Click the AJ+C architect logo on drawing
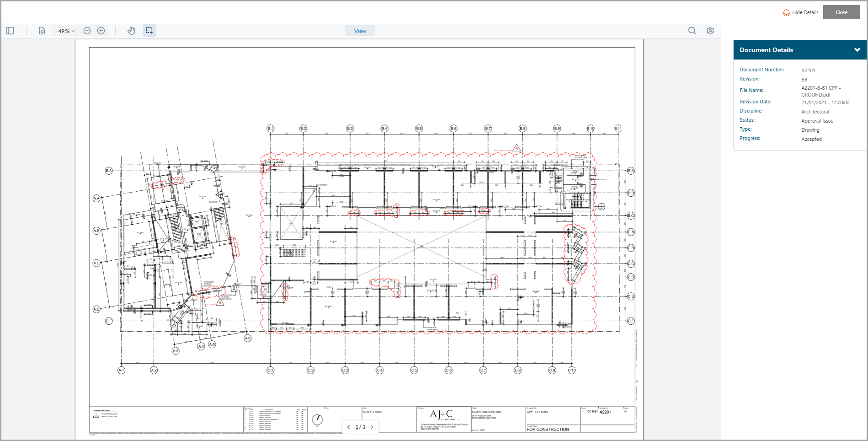Viewport: 868px width, 441px height. tap(442, 414)
